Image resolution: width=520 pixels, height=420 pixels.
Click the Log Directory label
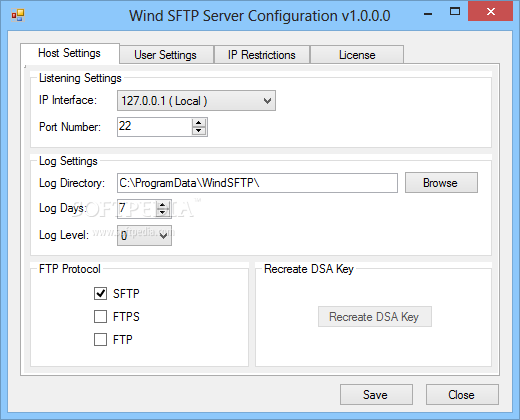pyautogui.click(x=72, y=183)
